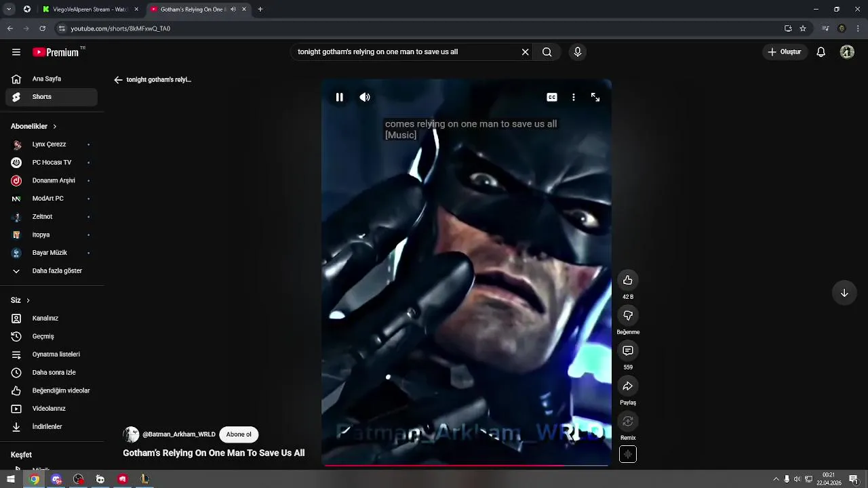Subscribe with the Abone ol button

pyautogui.click(x=239, y=434)
